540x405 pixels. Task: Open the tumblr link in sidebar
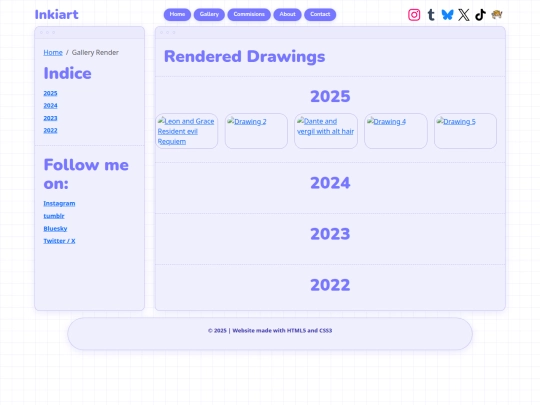[x=54, y=216]
